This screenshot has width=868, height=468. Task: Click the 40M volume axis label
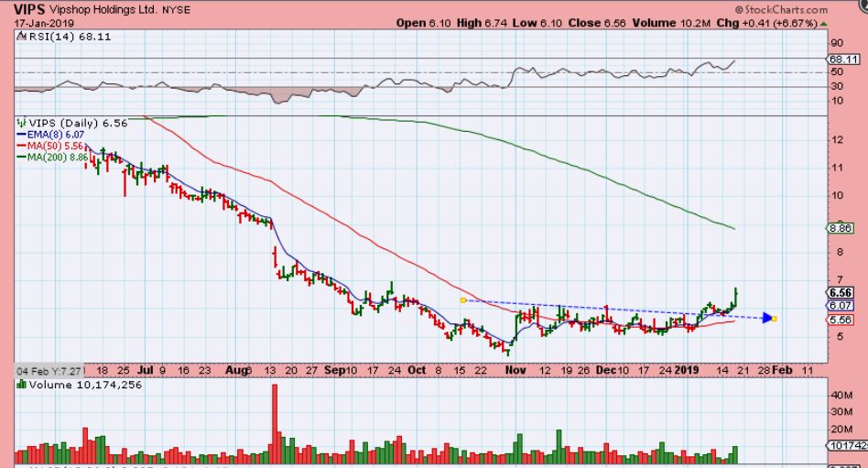(841, 395)
